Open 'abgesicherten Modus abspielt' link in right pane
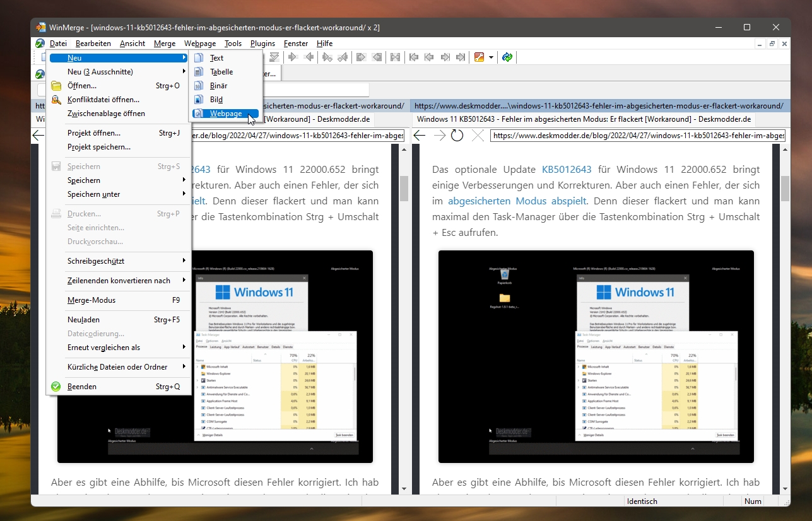This screenshot has width=812, height=521. 517,201
